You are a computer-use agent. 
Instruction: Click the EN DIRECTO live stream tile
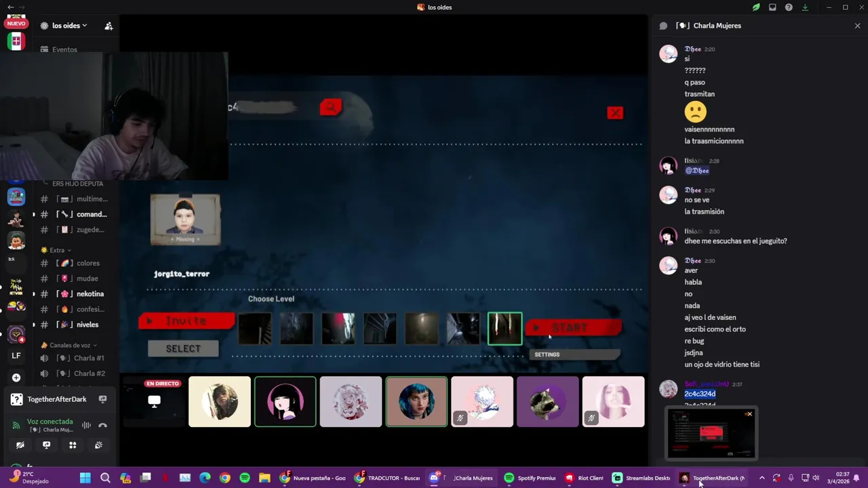tap(154, 402)
